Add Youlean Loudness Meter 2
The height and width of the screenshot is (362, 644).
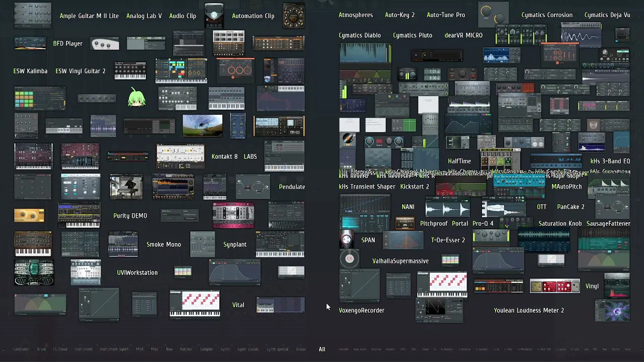[529, 310]
